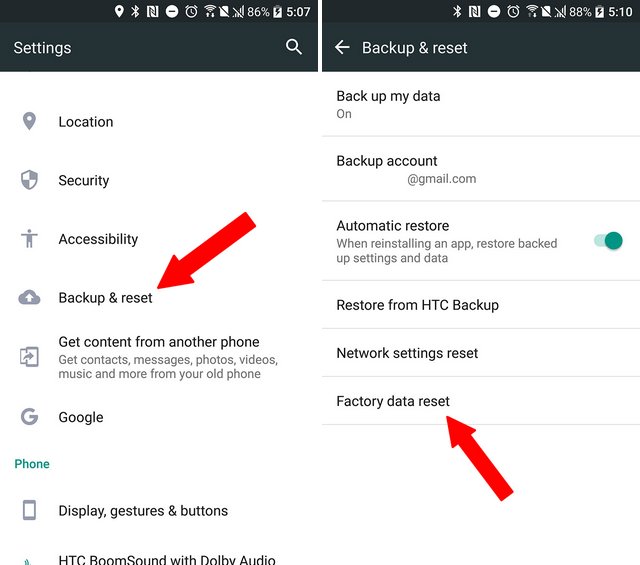Viewport: 640px width, 565px height.
Task: Tap the Google G icon
Action: point(29,417)
